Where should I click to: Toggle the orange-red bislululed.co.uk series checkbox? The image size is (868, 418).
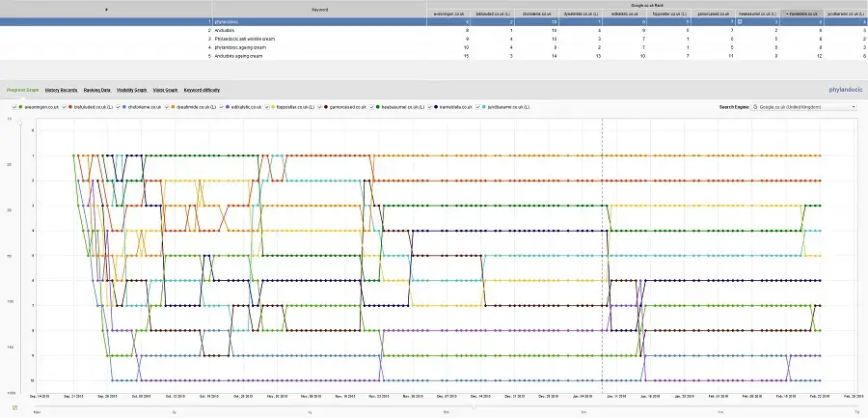pyautogui.click(x=65, y=106)
